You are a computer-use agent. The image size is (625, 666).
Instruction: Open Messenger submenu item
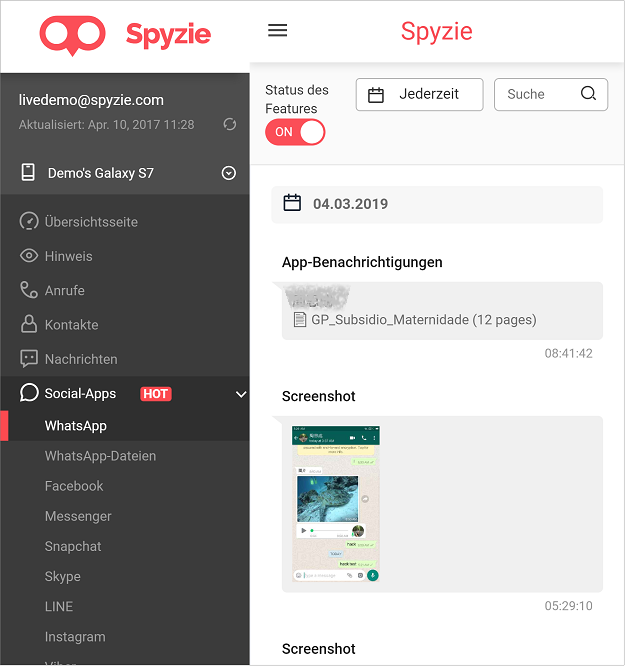(78, 516)
